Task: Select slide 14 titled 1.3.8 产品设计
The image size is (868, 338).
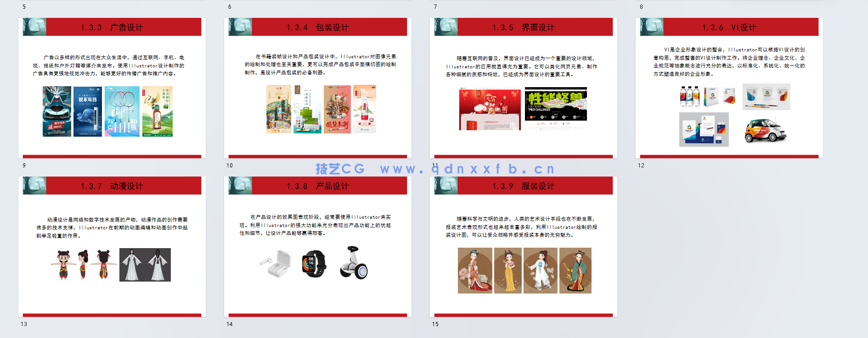Action: coord(318,247)
